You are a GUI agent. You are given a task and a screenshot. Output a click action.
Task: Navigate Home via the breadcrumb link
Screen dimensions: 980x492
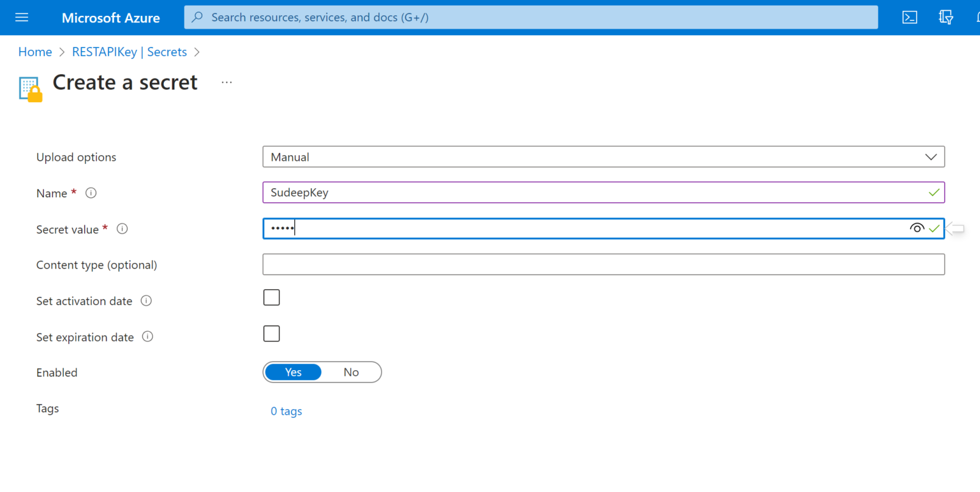pos(35,52)
